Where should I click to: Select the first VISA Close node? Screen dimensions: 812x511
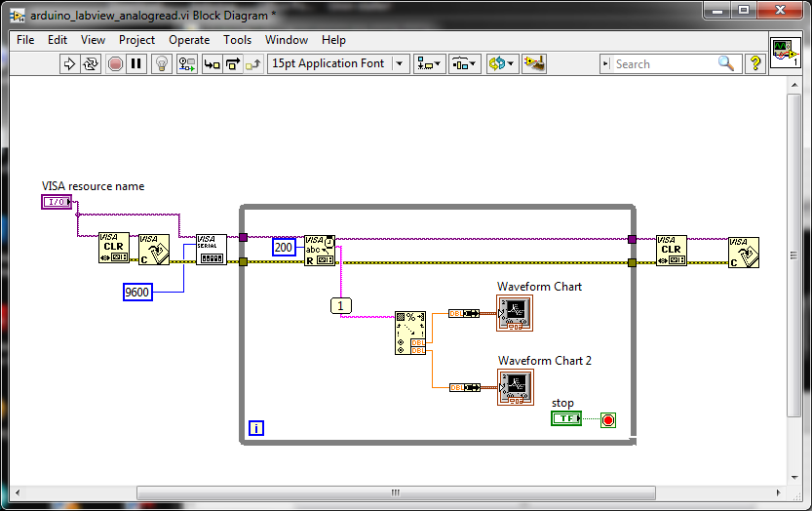click(x=154, y=250)
